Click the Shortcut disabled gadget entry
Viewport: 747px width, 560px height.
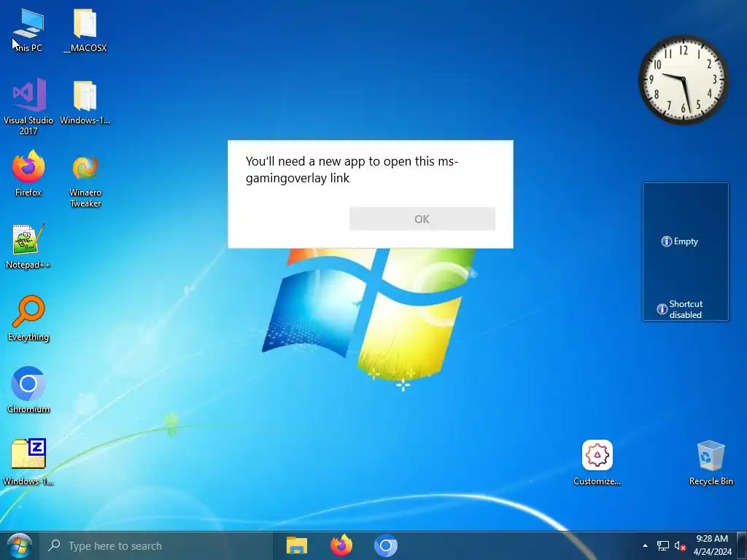(680, 309)
